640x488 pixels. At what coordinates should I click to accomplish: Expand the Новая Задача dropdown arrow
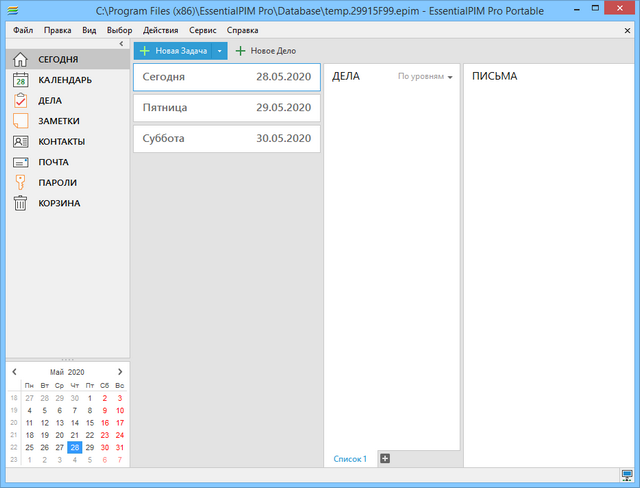(219, 50)
